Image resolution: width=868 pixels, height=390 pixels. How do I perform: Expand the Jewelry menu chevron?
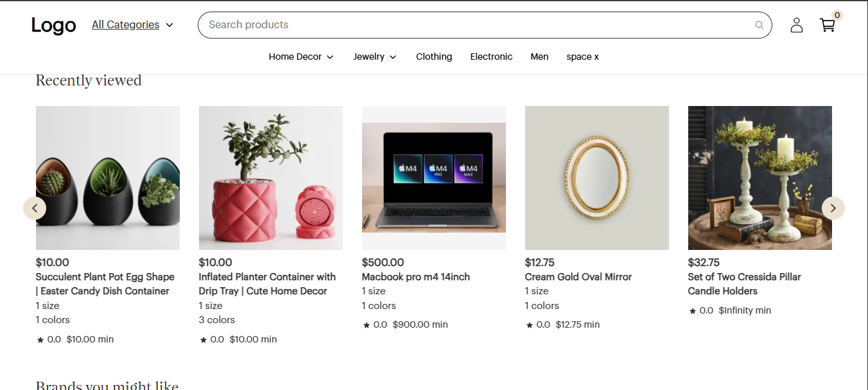coord(393,57)
